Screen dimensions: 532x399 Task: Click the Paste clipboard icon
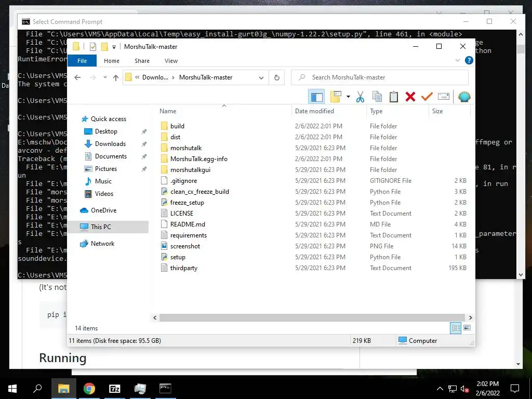pos(394,97)
